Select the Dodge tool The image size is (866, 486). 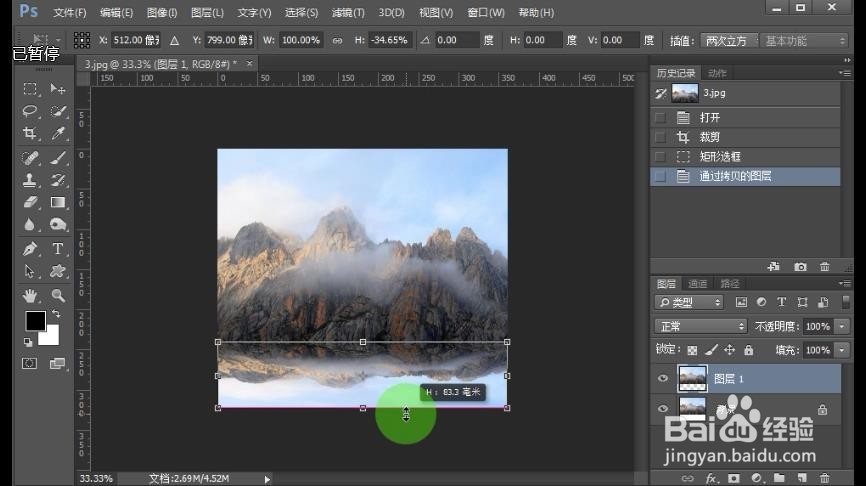pyautogui.click(x=57, y=224)
